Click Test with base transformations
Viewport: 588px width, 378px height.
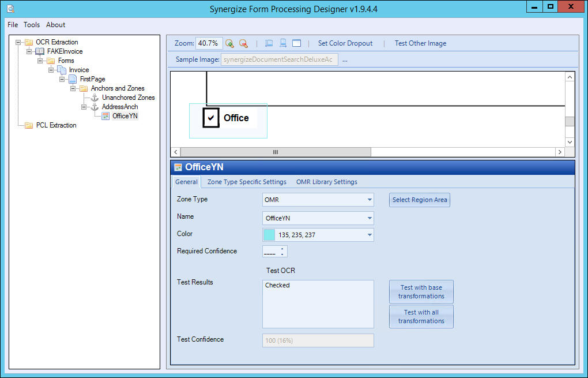pyautogui.click(x=421, y=291)
